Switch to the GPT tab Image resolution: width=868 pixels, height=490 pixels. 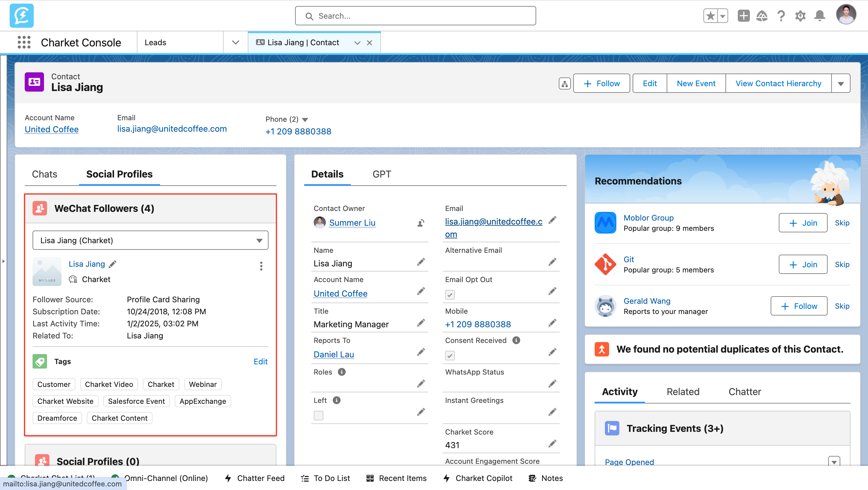coord(382,174)
